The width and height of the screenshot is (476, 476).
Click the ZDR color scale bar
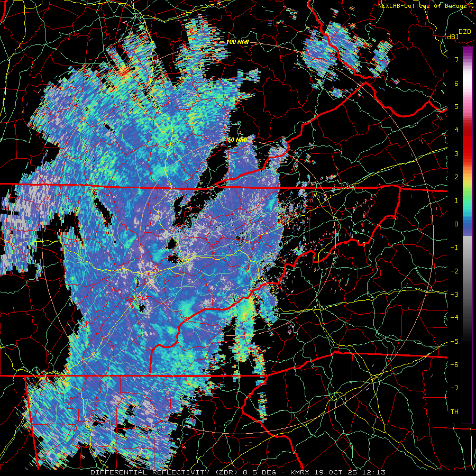click(467, 235)
